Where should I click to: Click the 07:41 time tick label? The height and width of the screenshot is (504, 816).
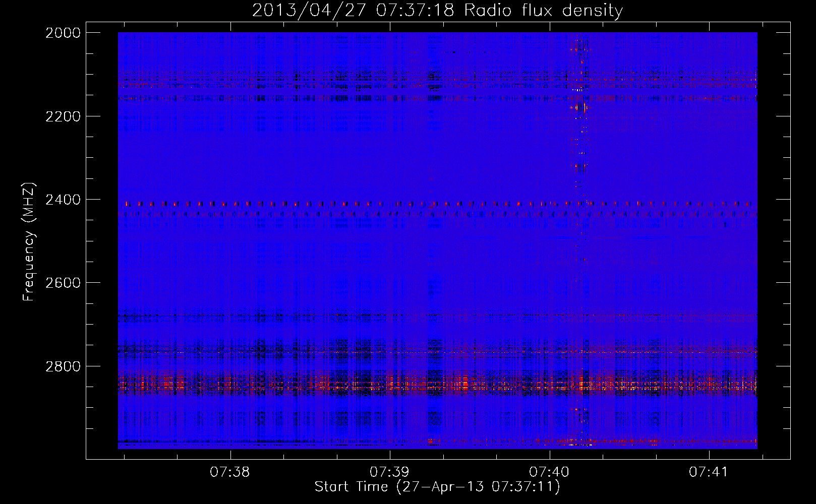click(709, 472)
